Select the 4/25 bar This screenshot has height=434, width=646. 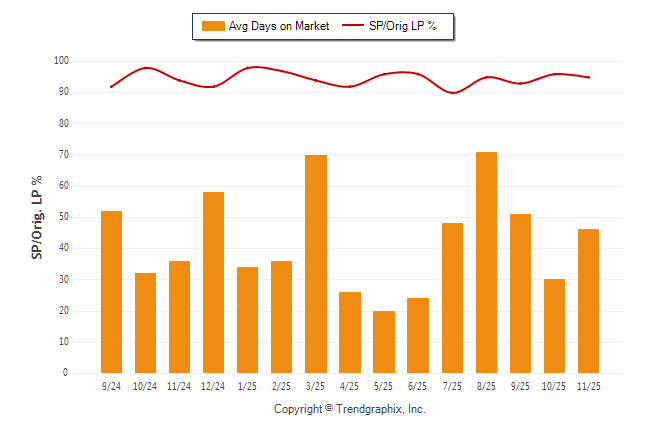tap(350, 332)
